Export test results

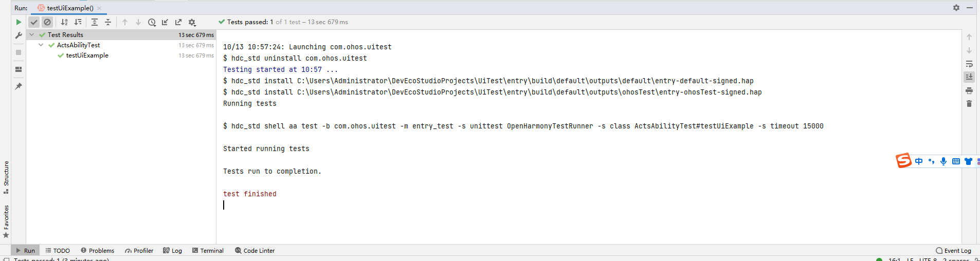coord(178,22)
